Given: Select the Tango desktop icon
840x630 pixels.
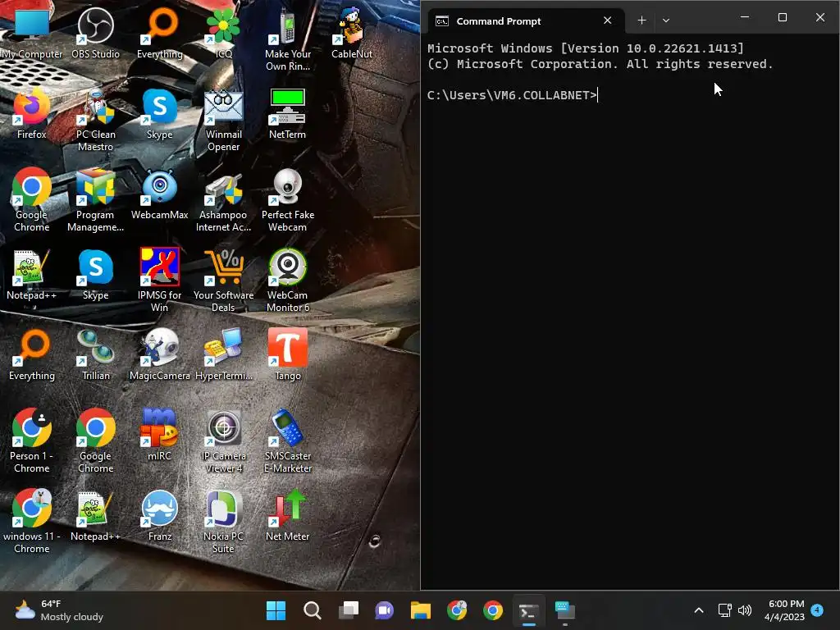Looking at the screenshot, I should tap(288, 355).
